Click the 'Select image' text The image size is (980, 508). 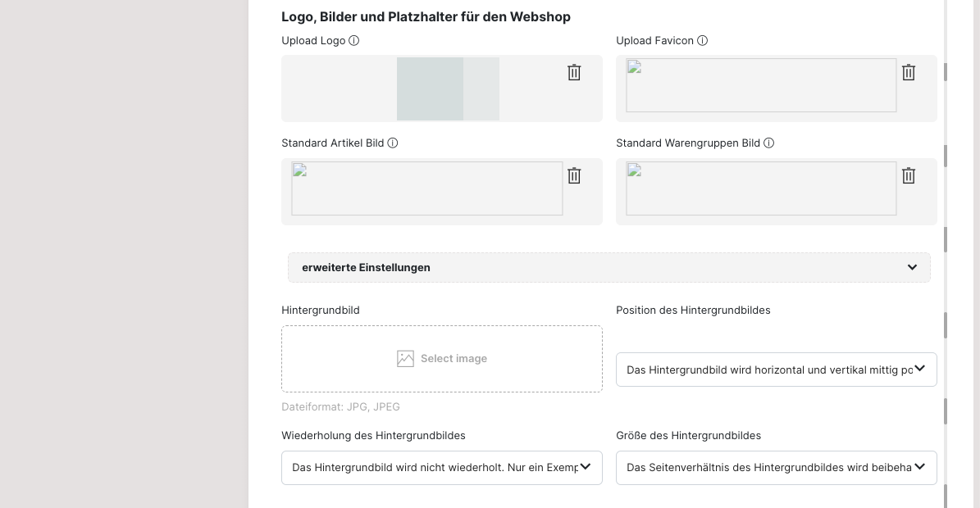point(454,359)
